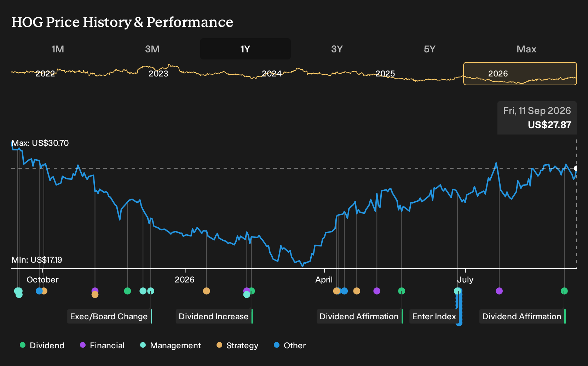This screenshot has width=588, height=366.
Task: Open the Exec/Board Change event label
Action: click(x=110, y=316)
